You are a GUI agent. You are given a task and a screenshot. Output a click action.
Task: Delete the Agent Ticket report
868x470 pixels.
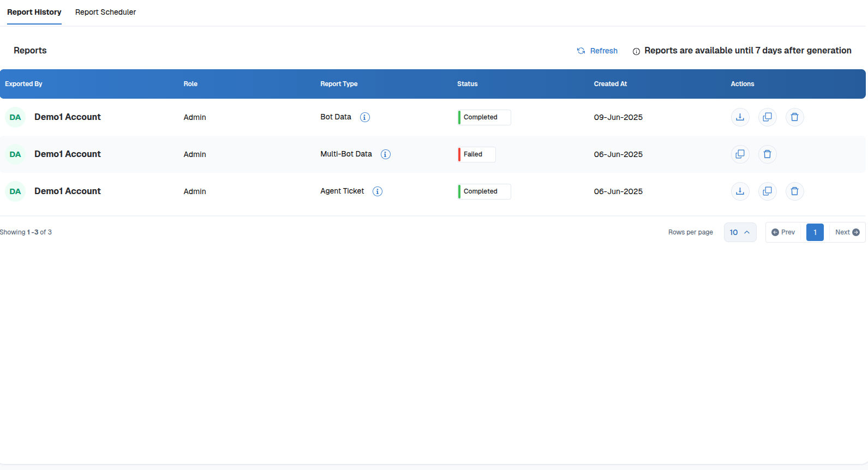pos(794,191)
